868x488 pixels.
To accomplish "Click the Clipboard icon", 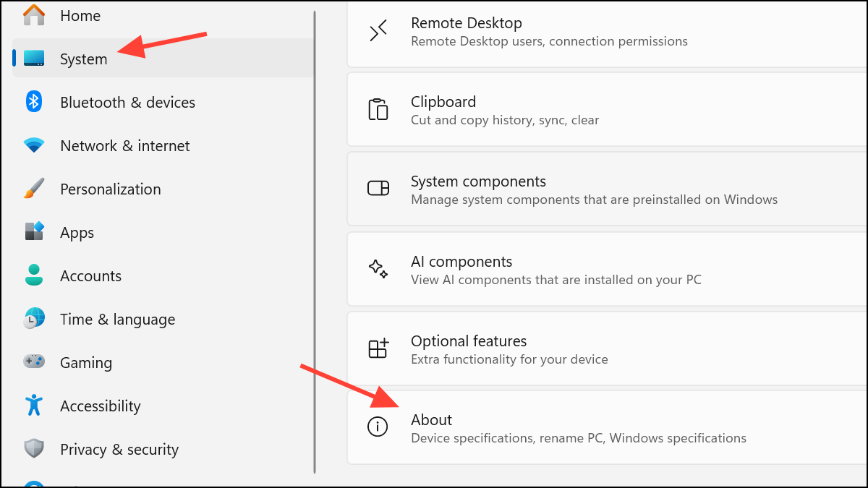I will (378, 109).
